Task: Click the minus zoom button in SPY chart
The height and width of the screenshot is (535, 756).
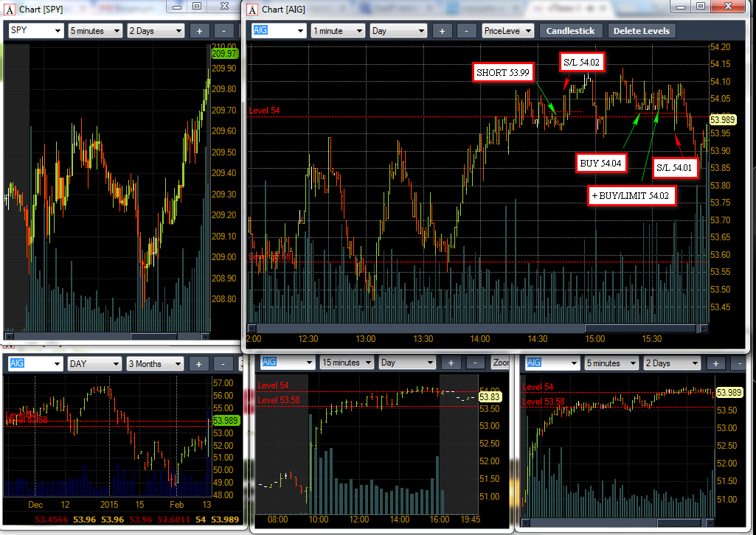Action: tap(223, 31)
